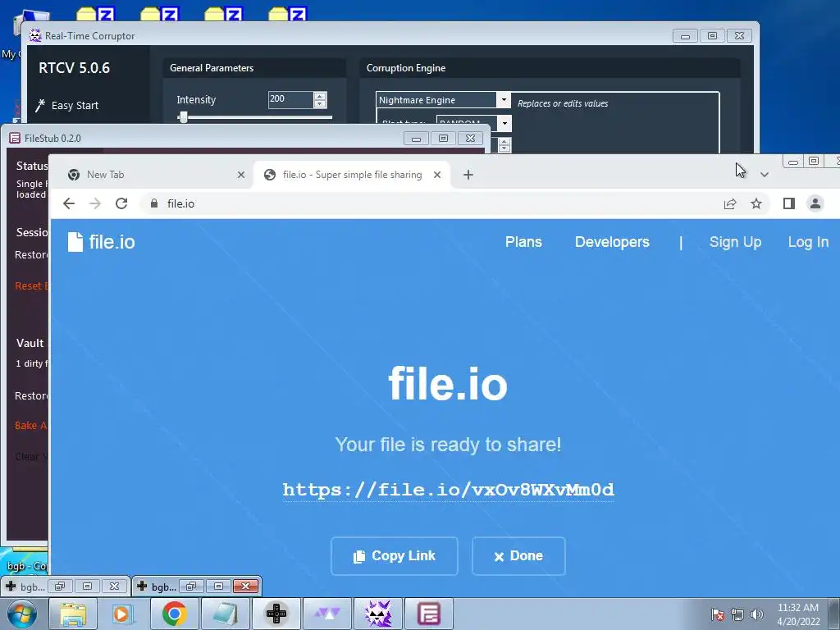Decrease Intensity with the down stepper arrow
Image resolution: width=840 pixels, height=630 pixels.
(x=320, y=103)
